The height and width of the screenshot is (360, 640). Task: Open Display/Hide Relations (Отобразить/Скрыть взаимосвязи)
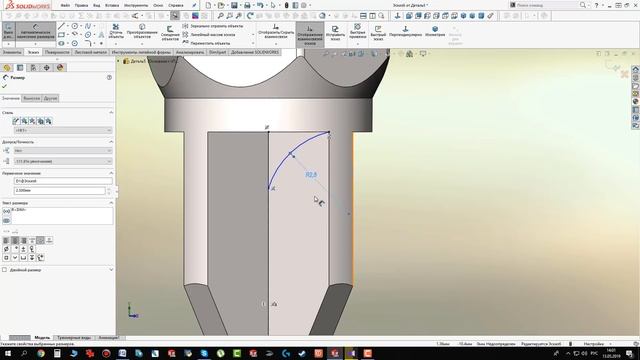coord(276,32)
